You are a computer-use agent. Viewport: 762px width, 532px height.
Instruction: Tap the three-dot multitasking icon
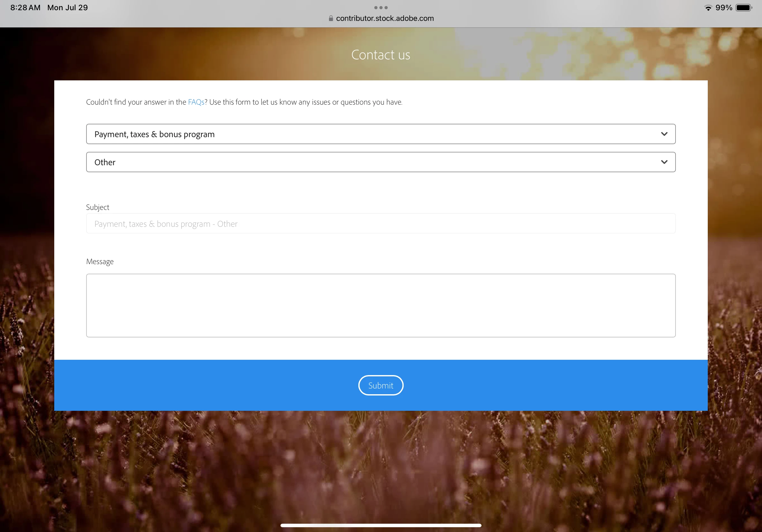coord(381,7)
